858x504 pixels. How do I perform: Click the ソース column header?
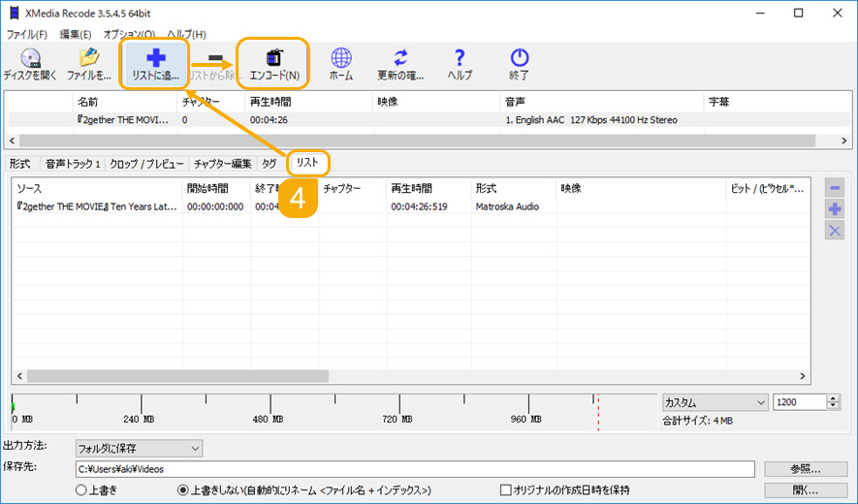click(x=98, y=188)
